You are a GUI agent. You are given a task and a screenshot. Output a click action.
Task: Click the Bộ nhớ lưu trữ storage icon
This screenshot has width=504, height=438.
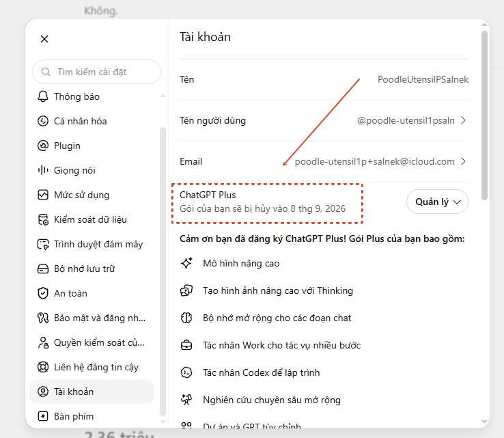43,269
